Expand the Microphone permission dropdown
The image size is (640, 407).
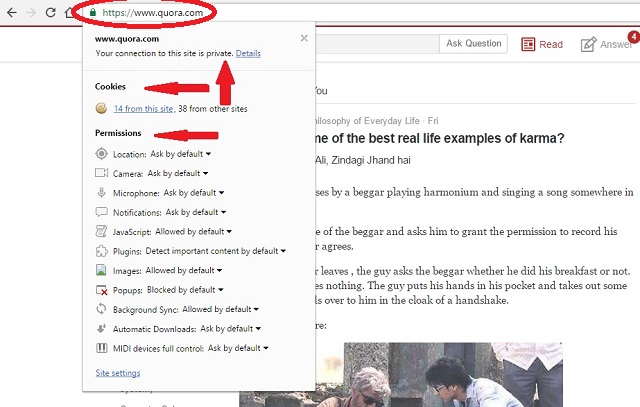pos(193,192)
